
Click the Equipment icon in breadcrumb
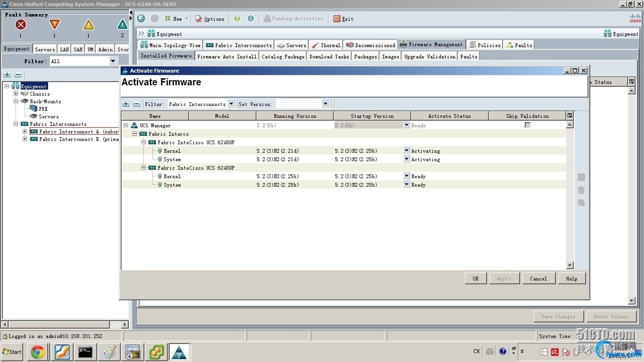(x=151, y=33)
